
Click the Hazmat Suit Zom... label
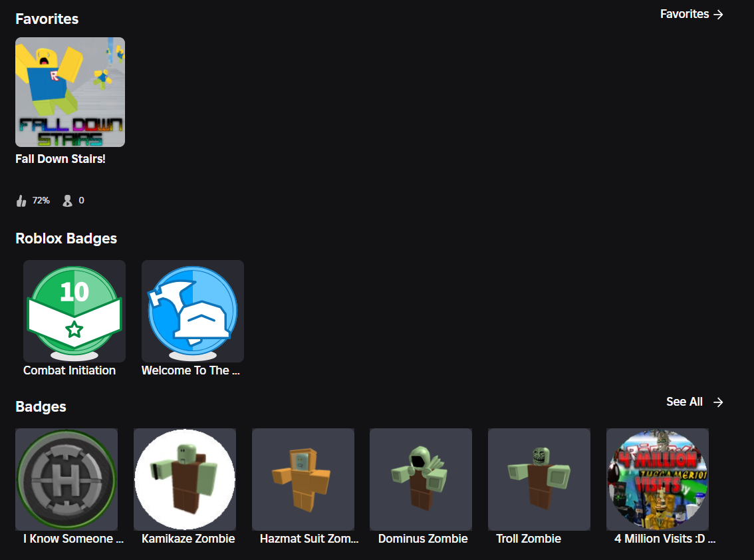(x=309, y=539)
